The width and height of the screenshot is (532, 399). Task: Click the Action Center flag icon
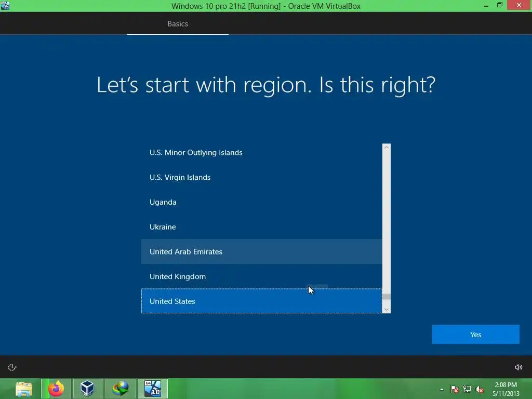click(x=454, y=389)
